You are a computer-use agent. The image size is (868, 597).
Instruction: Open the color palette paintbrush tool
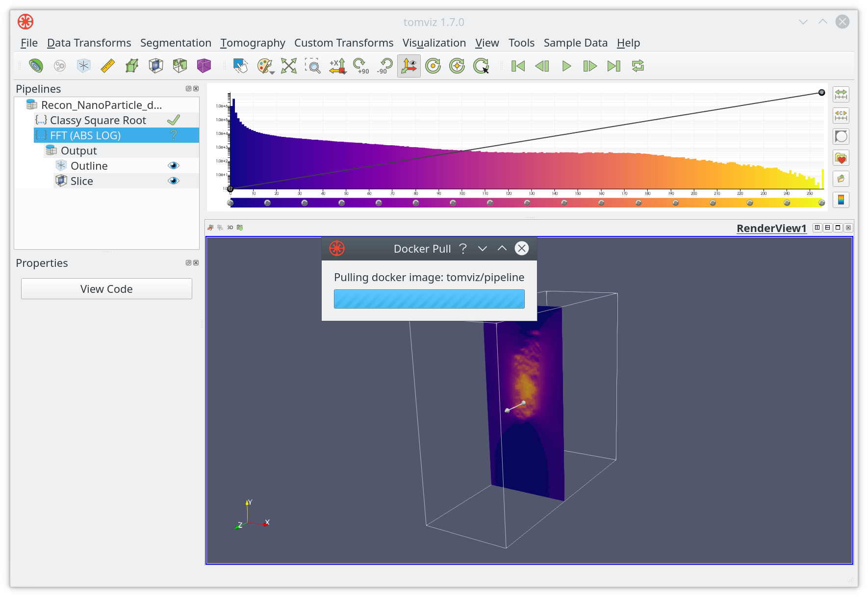click(265, 66)
